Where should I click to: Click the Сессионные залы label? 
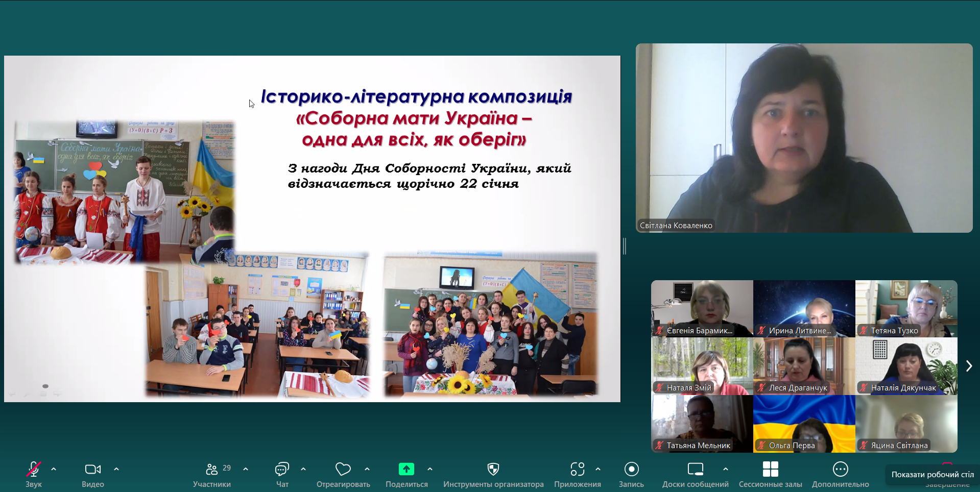(x=771, y=484)
